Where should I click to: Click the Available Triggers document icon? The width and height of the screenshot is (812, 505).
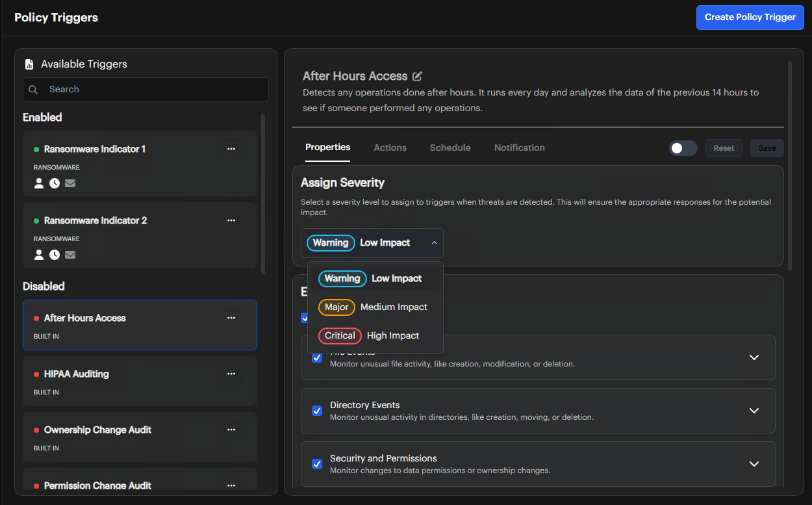click(29, 64)
